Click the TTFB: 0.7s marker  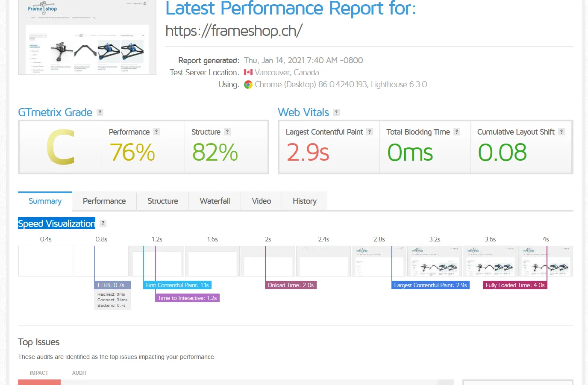point(112,285)
